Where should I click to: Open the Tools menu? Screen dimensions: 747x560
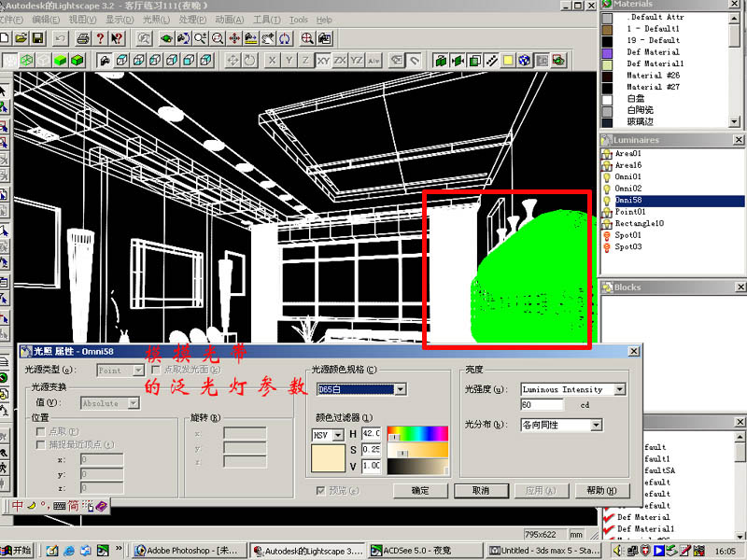[x=298, y=20]
